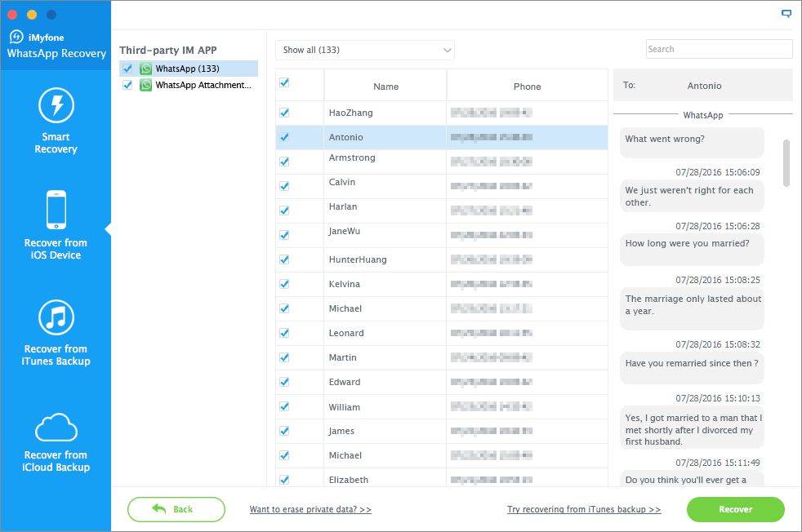Uncheck the Leonard contact checkbox

(x=284, y=333)
